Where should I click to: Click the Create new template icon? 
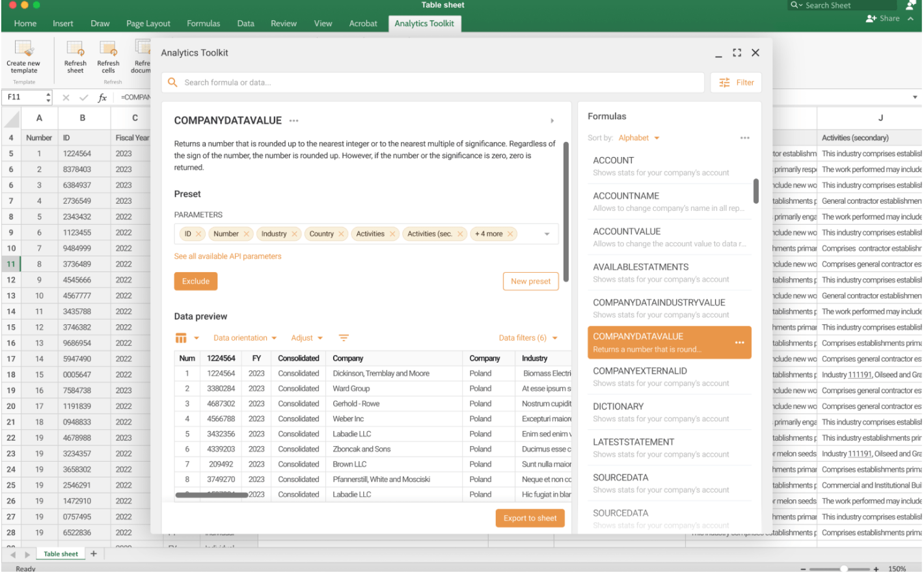(23, 49)
